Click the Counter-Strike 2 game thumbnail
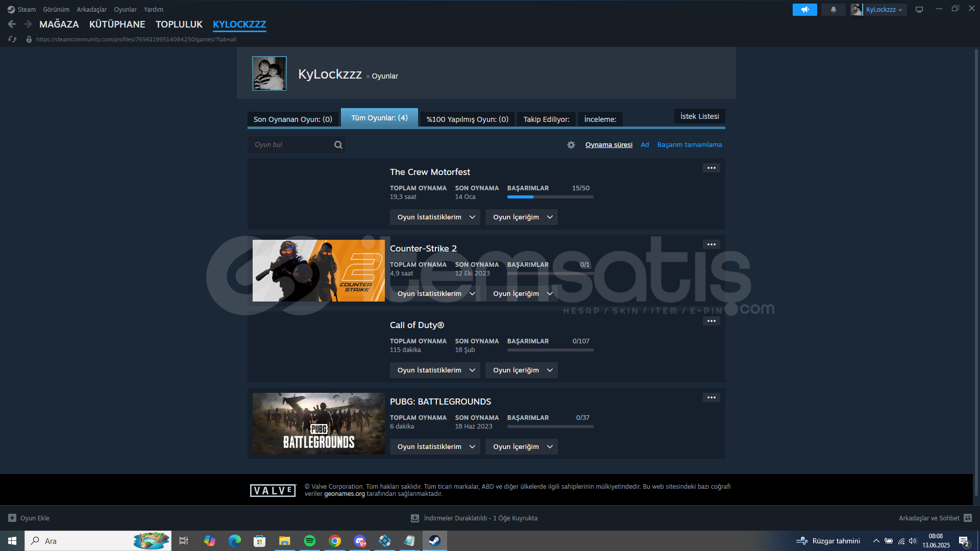980x551 pixels. point(318,270)
